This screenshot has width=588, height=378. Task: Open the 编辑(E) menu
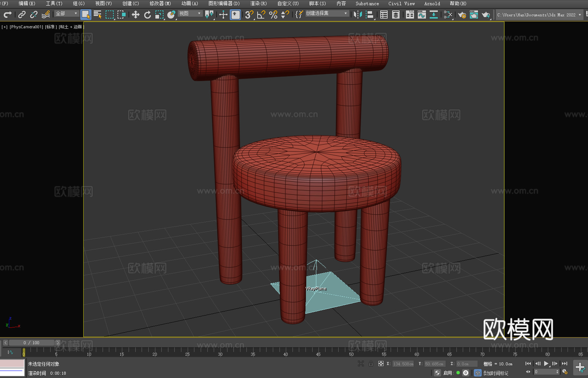point(27,3)
